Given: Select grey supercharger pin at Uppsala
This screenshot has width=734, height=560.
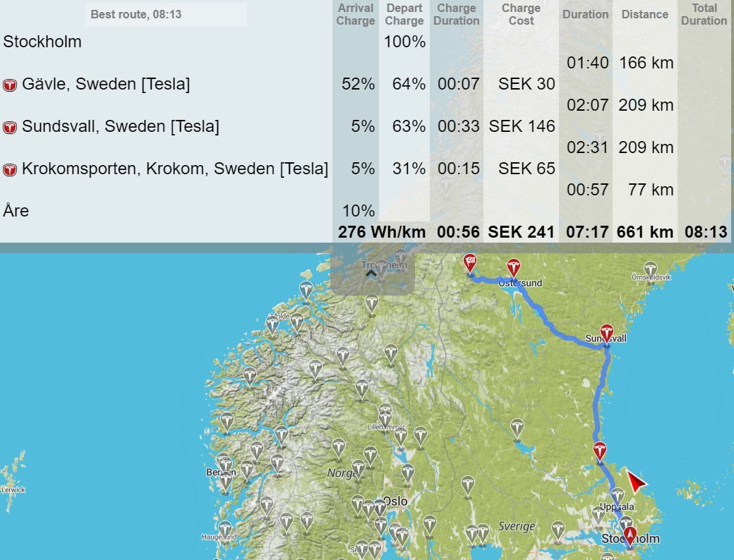Looking at the screenshot, I should (x=618, y=498).
